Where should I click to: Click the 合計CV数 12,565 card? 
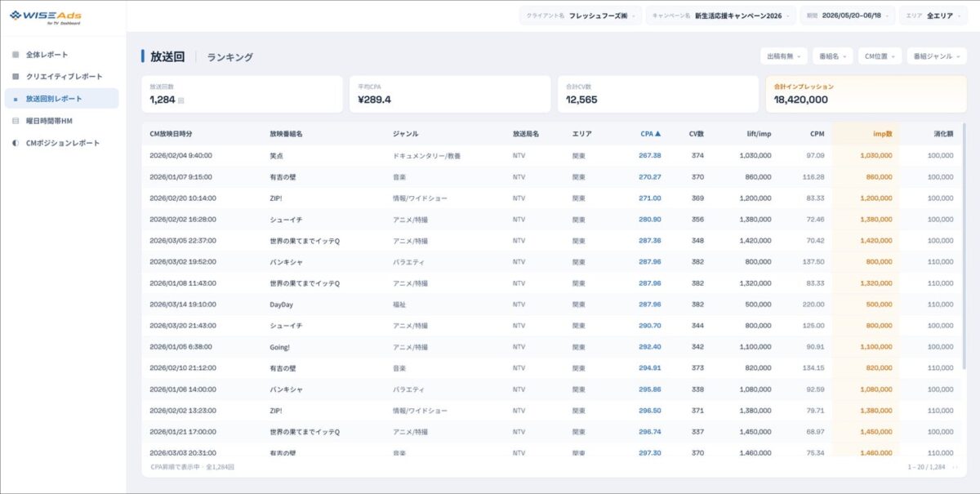pos(658,94)
